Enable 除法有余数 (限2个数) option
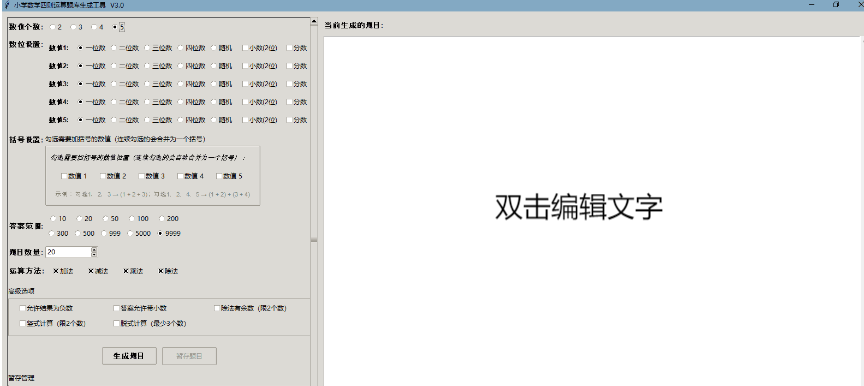The width and height of the screenshot is (864, 386). pyautogui.click(x=217, y=308)
